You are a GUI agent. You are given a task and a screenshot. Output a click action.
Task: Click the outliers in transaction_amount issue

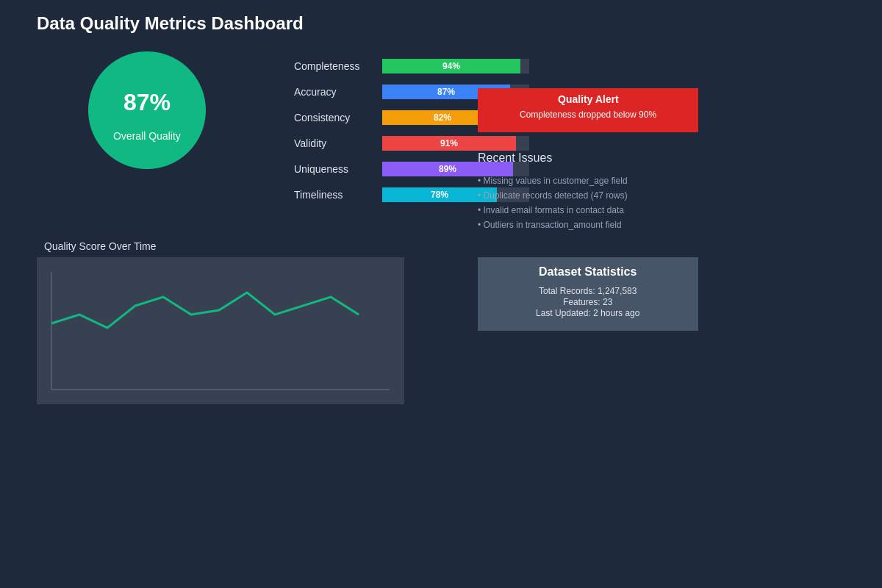coord(550,225)
